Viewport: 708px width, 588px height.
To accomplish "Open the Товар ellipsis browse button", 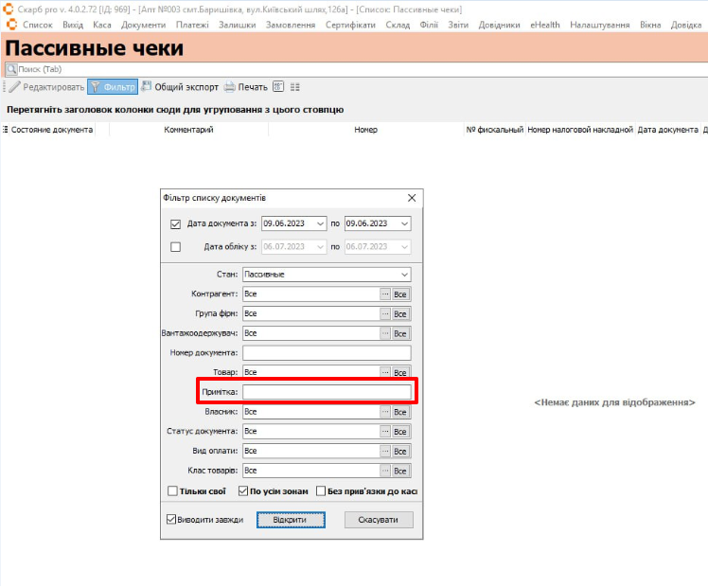I will tap(385, 373).
